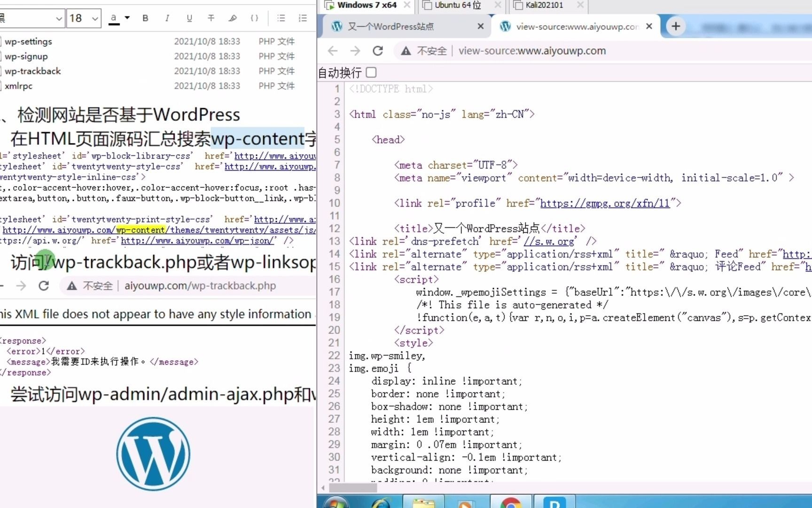Click the font color 'a' icon
The image size is (812, 508).
tap(114, 18)
